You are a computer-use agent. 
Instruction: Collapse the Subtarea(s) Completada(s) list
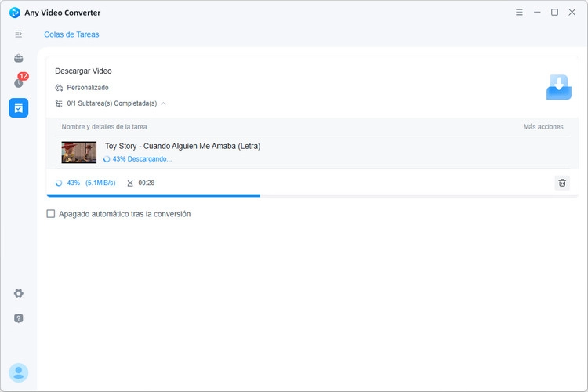pos(164,103)
